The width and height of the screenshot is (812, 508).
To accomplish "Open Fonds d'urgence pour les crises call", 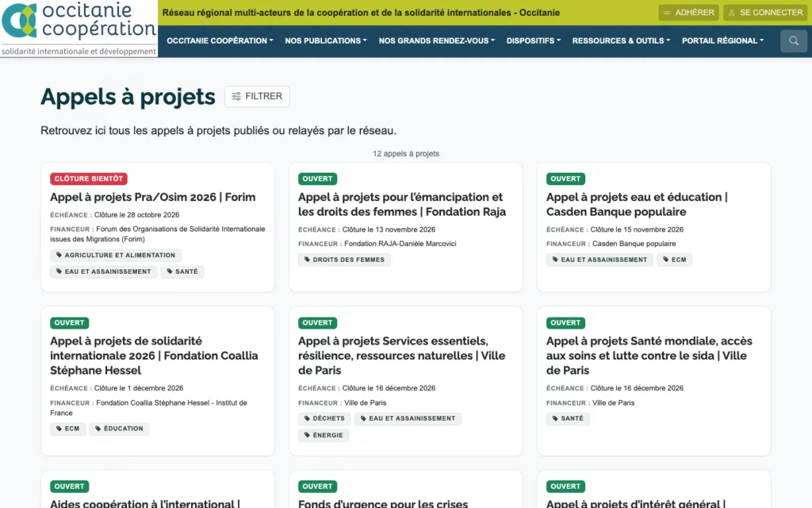I will 383,502.
